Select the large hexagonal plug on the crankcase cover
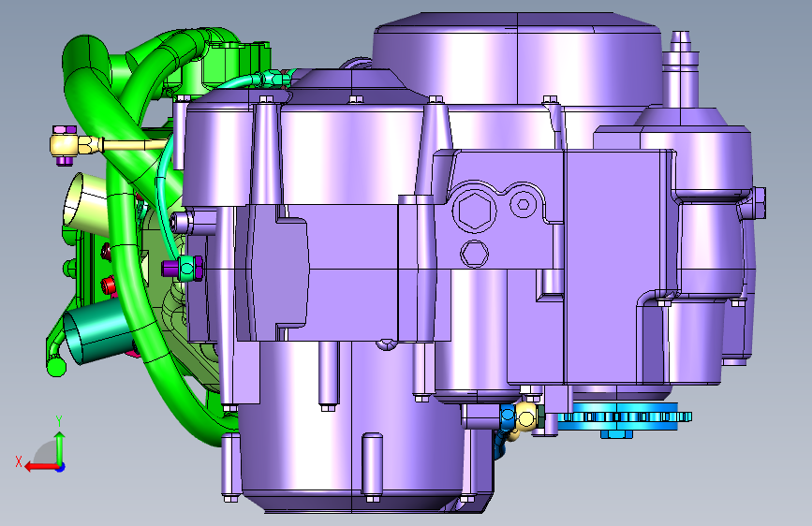This screenshot has width=812, height=526. pyautogui.click(x=474, y=211)
